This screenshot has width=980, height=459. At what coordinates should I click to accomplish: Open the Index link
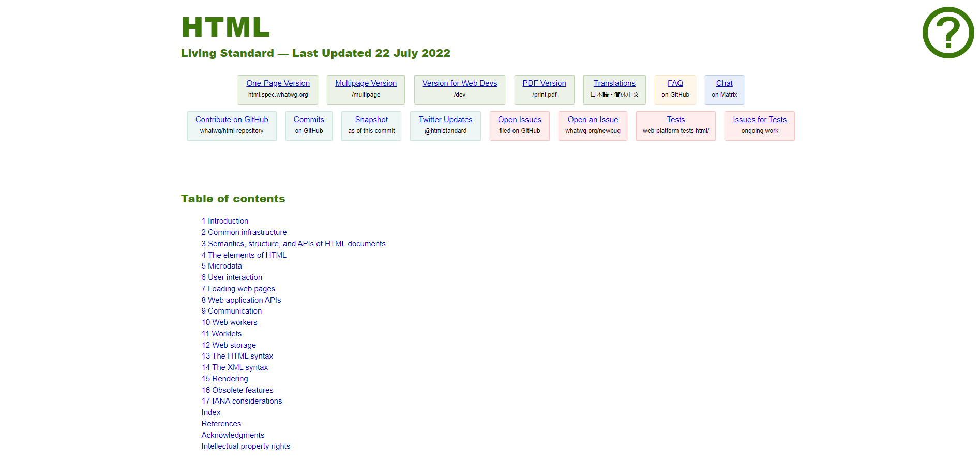click(x=211, y=412)
